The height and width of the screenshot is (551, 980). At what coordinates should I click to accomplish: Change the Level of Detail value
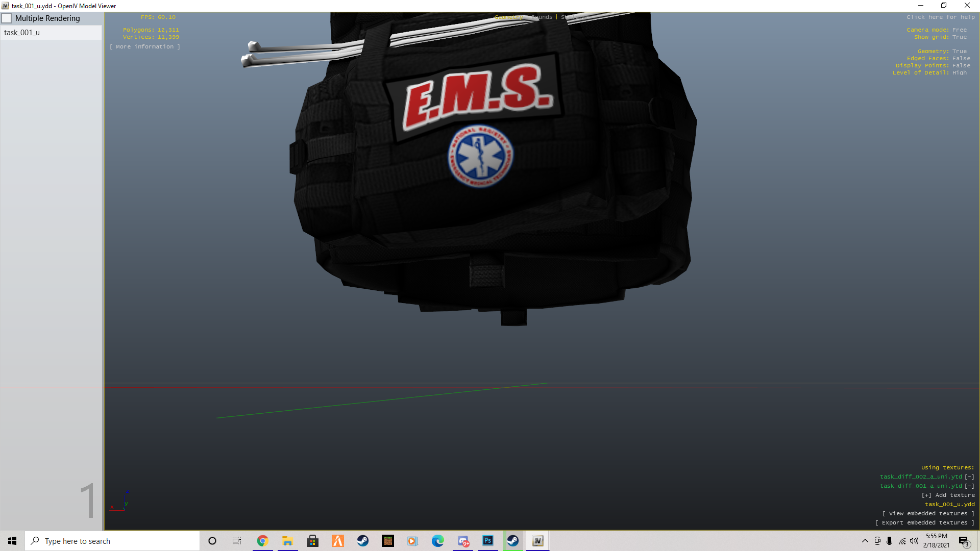pyautogui.click(x=959, y=72)
